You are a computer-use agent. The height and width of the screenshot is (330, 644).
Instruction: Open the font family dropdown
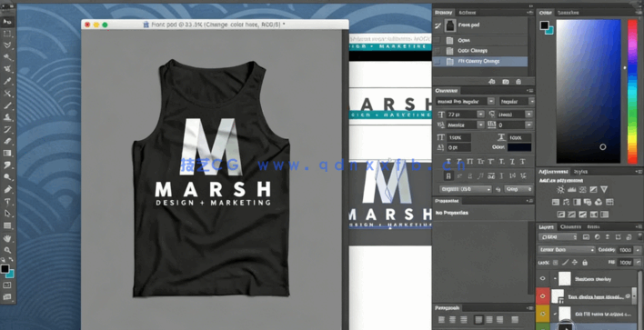coord(491,101)
